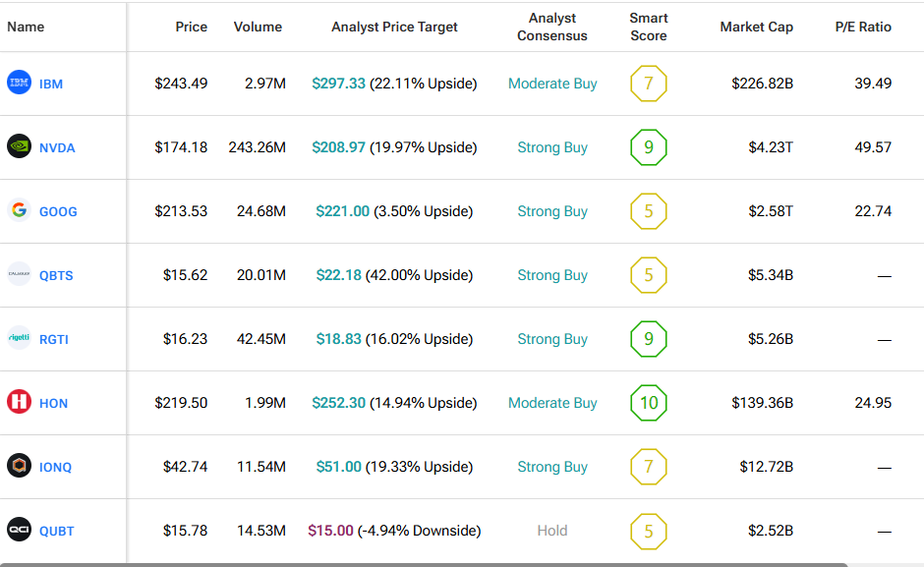This screenshot has width=924, height=567.
Task: Click HON's Smart Score 10 badge
Action: [649, 403]
